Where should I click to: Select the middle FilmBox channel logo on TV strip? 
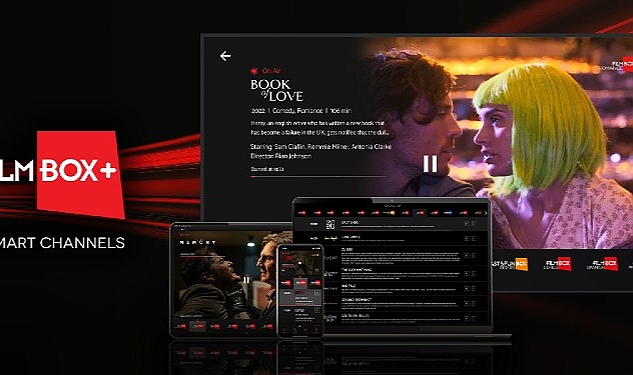point(557,264)
